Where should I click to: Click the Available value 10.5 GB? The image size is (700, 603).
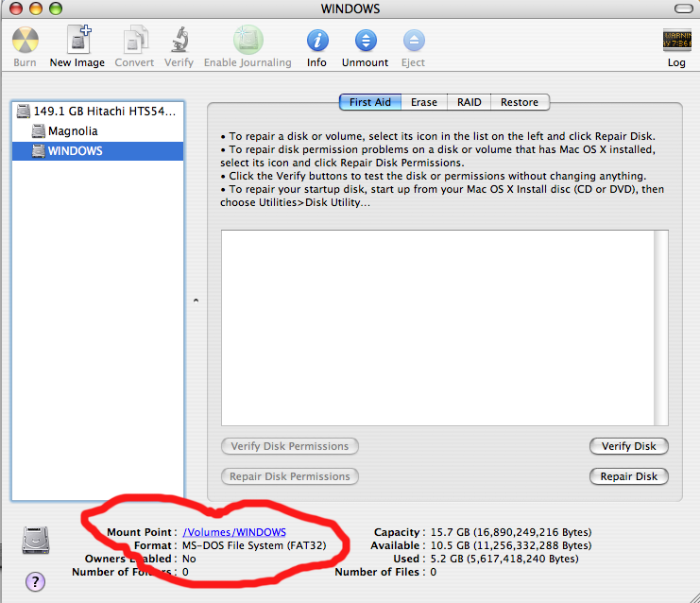tap(511, 546)
